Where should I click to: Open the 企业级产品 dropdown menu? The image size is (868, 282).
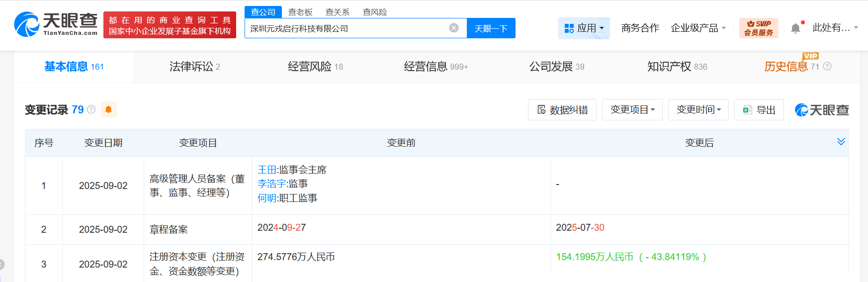(x=698, y=28)
